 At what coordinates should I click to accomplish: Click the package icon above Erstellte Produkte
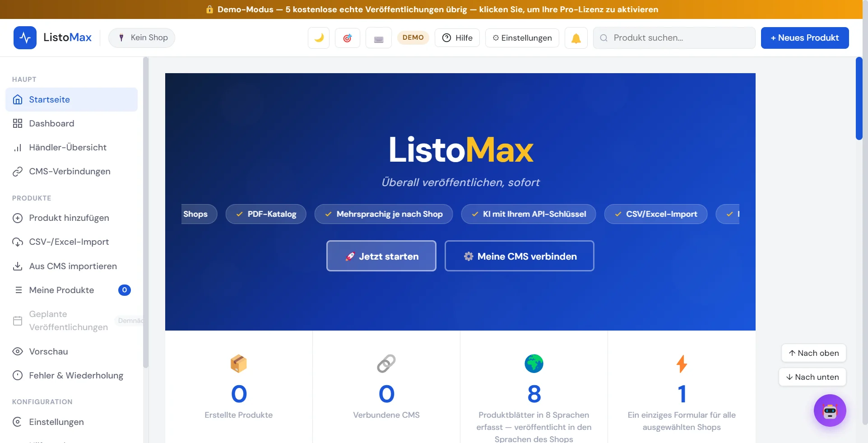(x=239, y=364)
